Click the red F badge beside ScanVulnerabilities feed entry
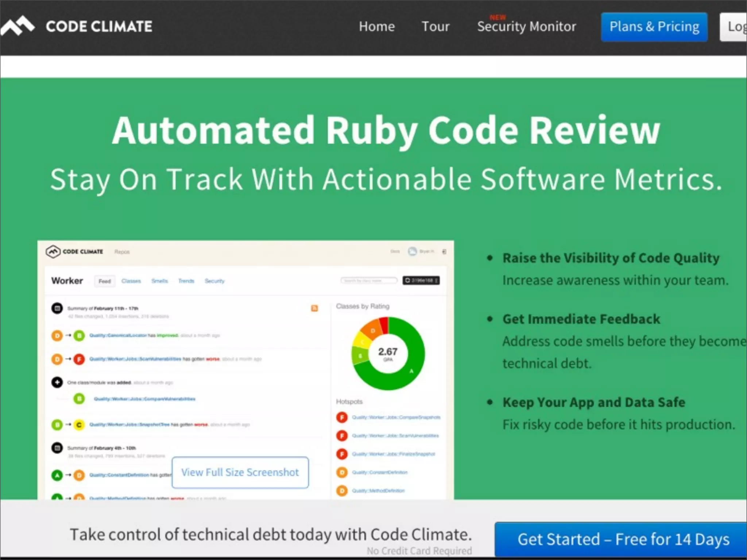This screenshot has height=560, width=747. pyautogui.click(x=79, y=359)
